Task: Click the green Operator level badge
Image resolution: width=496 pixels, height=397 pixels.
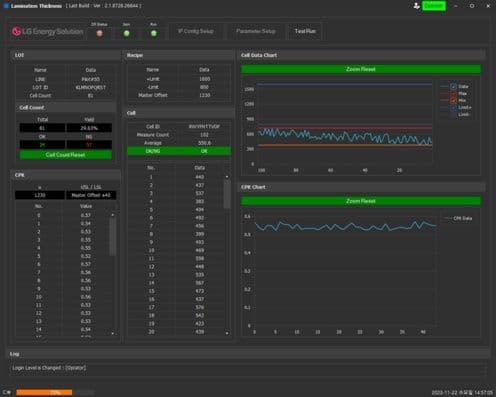Action: (x=434, y=6)
